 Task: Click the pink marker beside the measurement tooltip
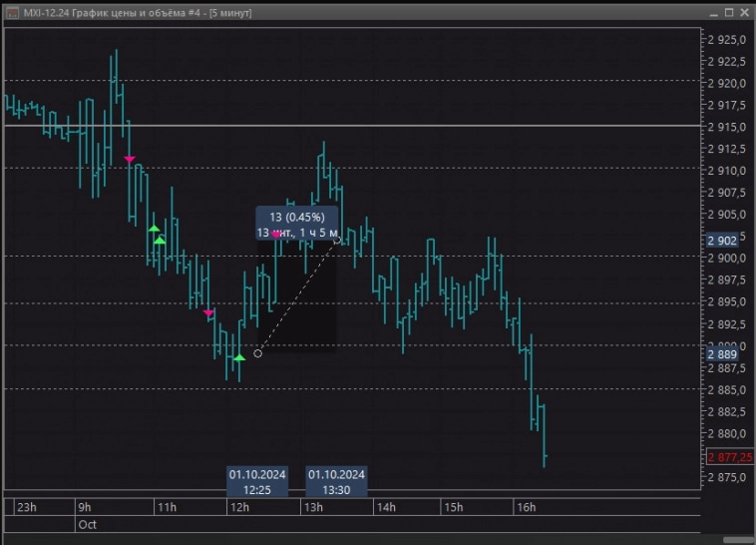coord(277,234)
